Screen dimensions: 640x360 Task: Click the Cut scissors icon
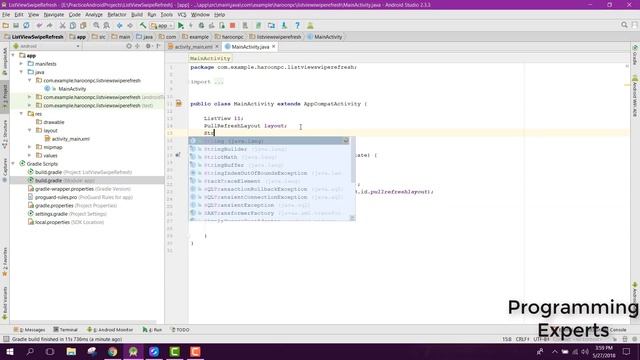click(x=62, y=25)
